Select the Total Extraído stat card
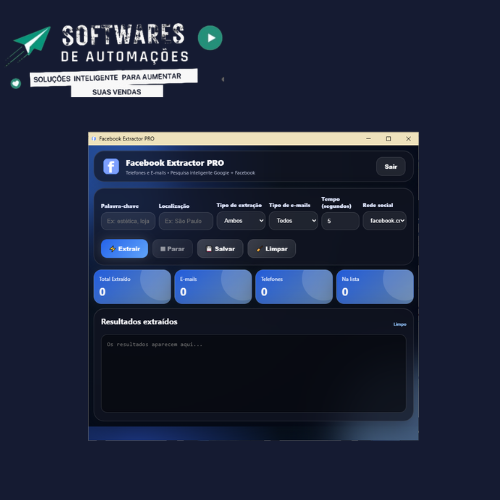Viewport: 500px width, 500px height. [x=132, y=287]
